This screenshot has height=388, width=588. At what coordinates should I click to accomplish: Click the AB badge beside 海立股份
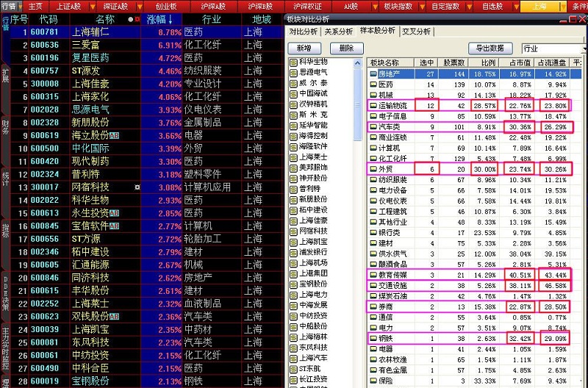pos(114,135)
